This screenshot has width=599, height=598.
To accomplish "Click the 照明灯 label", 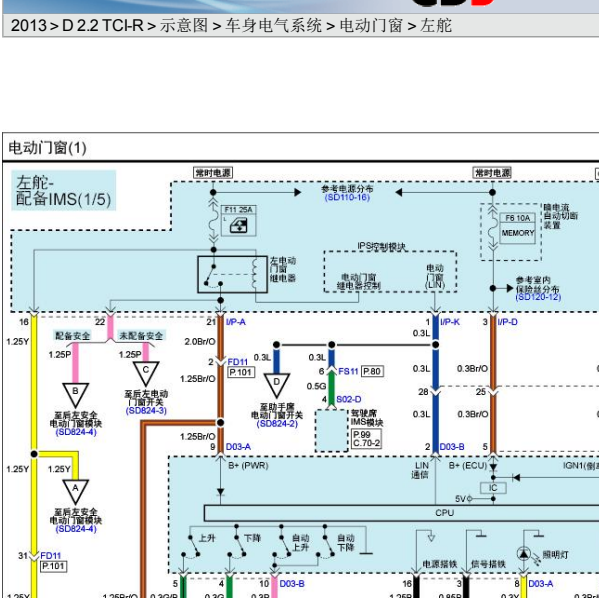I will coord(555,555).
